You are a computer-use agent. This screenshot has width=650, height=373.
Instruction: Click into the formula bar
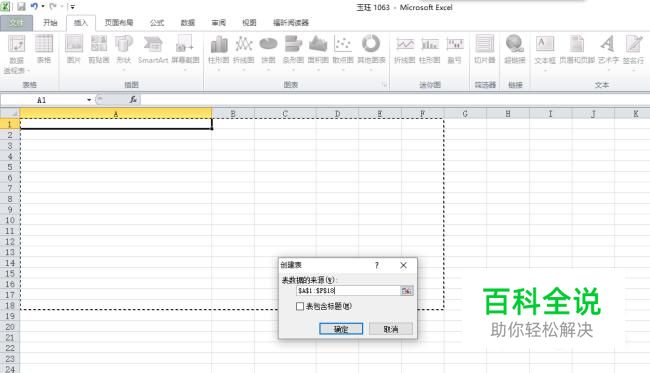pyautogui.click(x=394, y=100)
